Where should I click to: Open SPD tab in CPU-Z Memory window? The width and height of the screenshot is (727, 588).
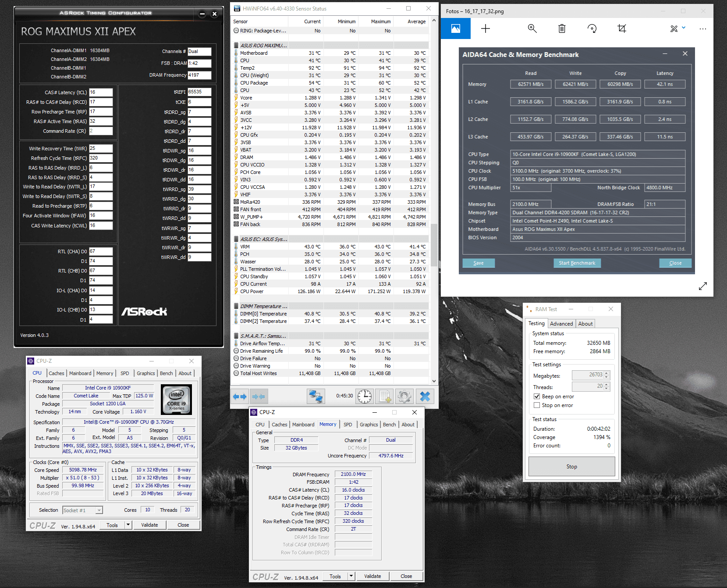348,425
